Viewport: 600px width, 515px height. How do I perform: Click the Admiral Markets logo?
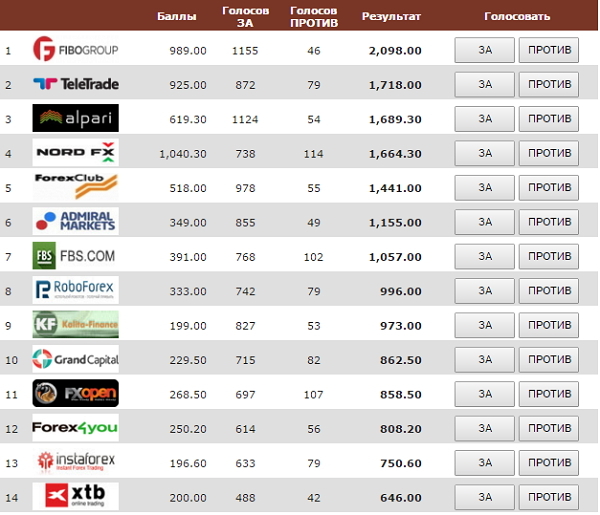pyautogui.click(x=75, y=221)
